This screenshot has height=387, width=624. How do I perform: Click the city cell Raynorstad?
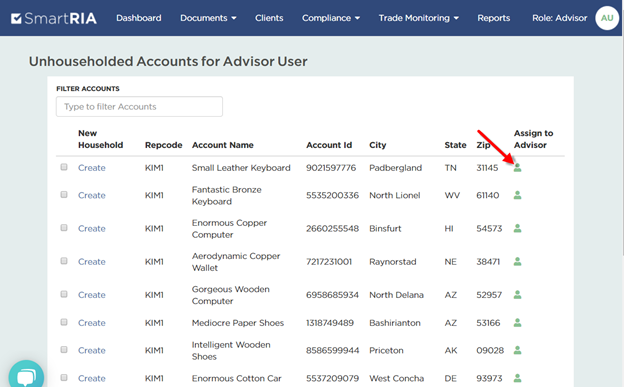(392, 262)
